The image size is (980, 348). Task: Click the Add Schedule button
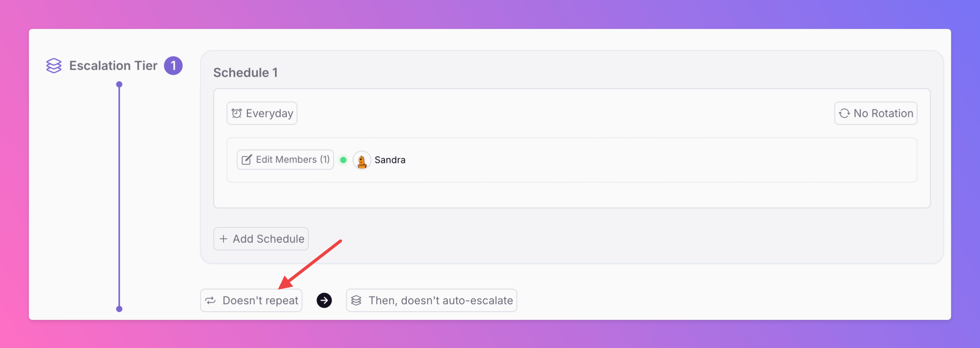pyautogui.click(x=261, y=239)
